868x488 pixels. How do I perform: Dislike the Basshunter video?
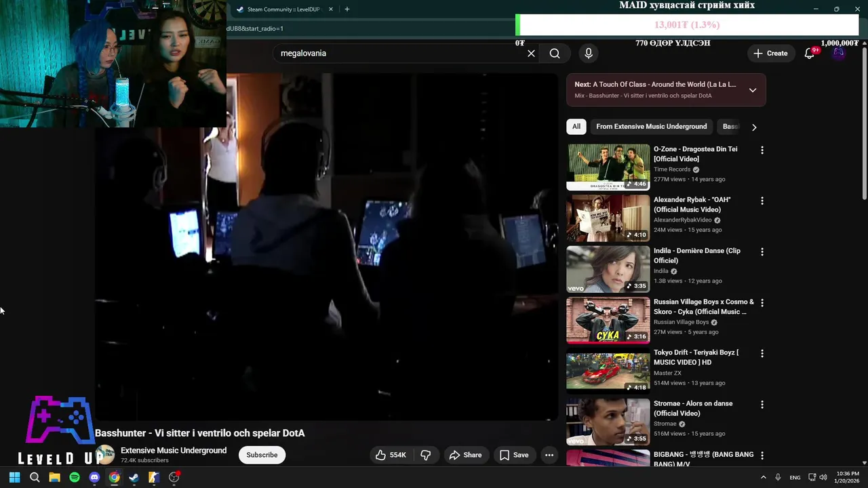tap(426, 455)
